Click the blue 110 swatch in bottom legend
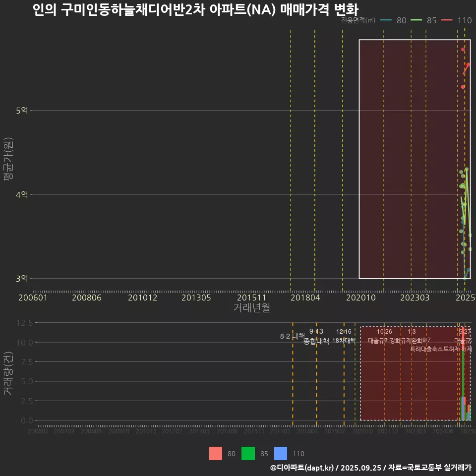Viewport: 476px width, 476px height. tap(281, 453)
